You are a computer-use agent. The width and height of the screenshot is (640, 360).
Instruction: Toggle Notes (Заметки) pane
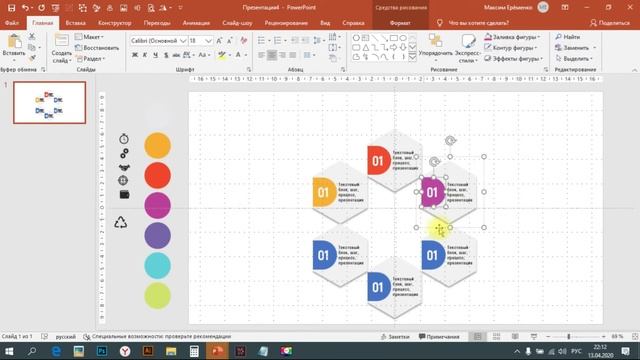pyautogui.click(x=395, y=336)
